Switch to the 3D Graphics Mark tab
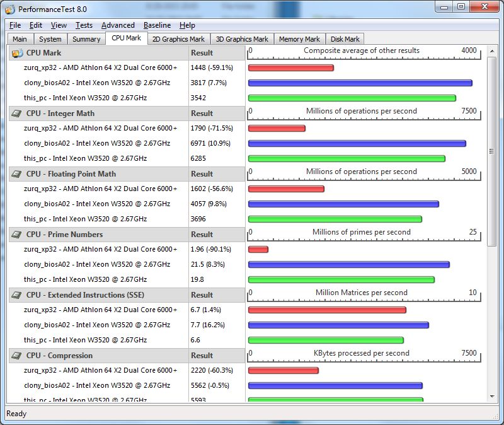The width and height of the screenshot is (504, 425). [242, 39]
